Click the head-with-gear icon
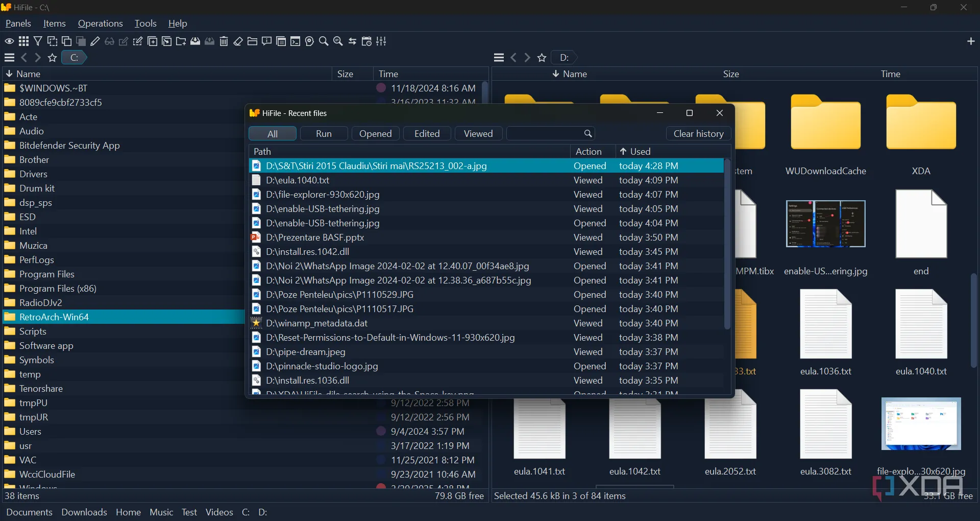Screen dimensions: 980x521 click(309, 41)
